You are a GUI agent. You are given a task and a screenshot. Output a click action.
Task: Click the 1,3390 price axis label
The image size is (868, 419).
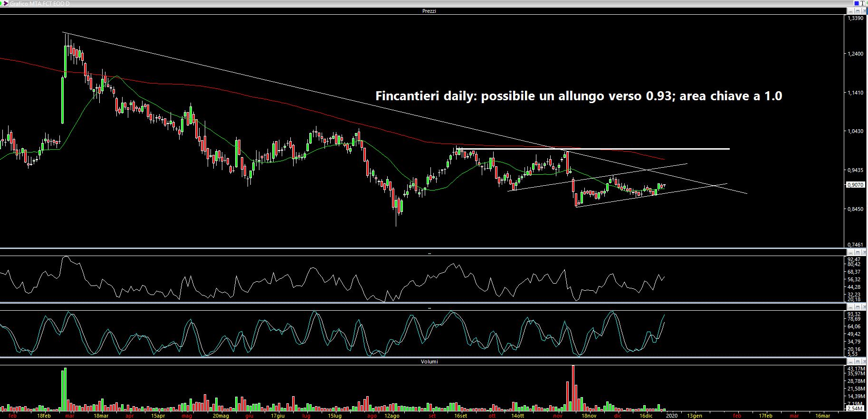click(856, 18)
